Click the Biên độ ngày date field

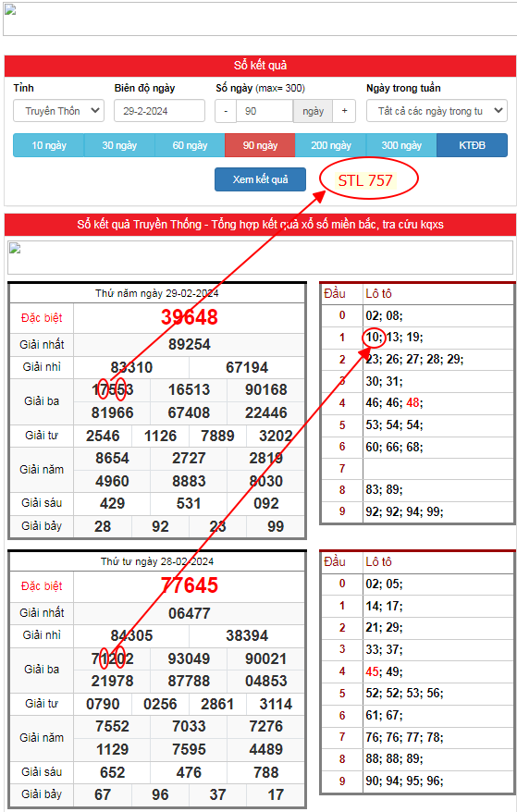pyautogui.click(x=160, y=111)
